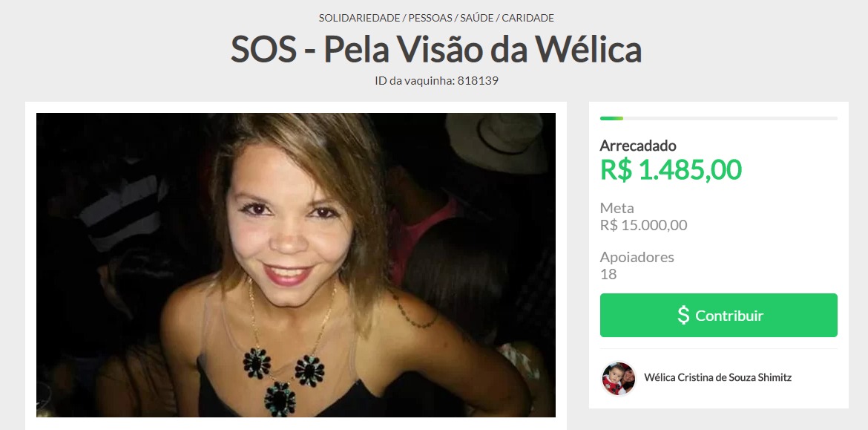This screenshot has height=430, width=868.
Task: Click the supporters count 18
Action: (x=608, y=274)
